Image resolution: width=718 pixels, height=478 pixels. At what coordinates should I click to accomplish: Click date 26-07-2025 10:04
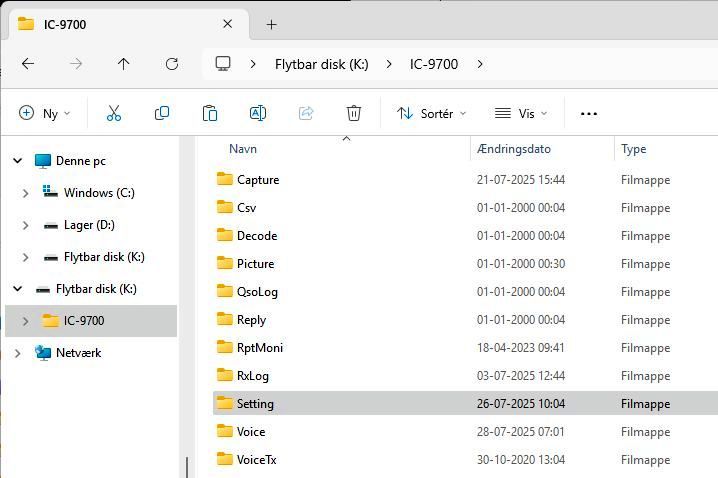(x=521, y=403)
